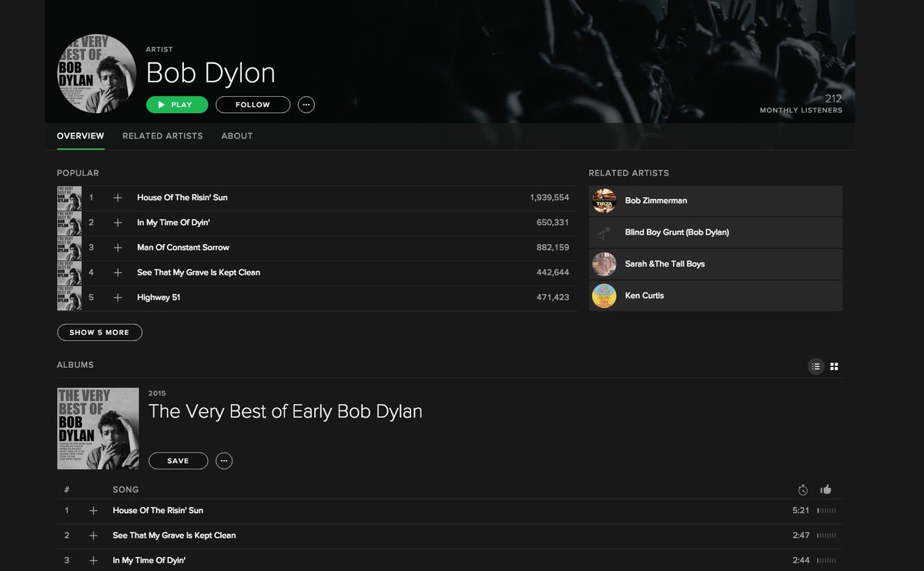Sort album tracks by duration clock icon
Screen dimensions: 924x571
(x=803, y=489)
